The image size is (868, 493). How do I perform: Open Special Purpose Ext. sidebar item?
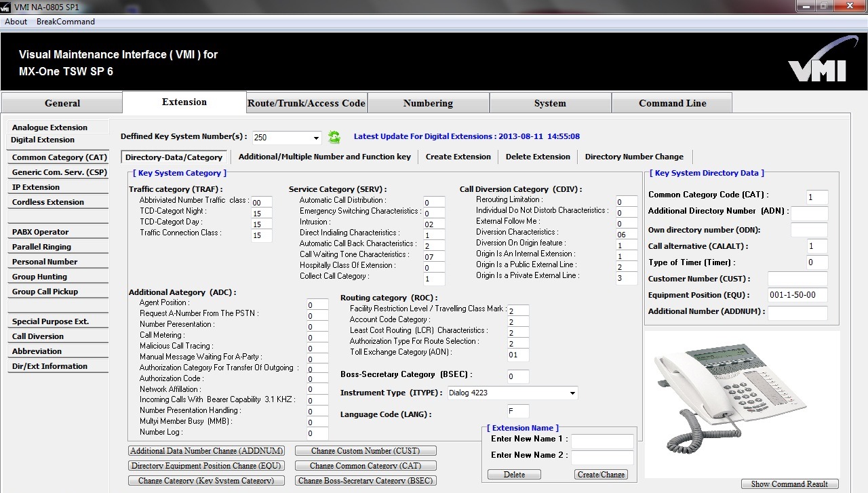[58, 321]
